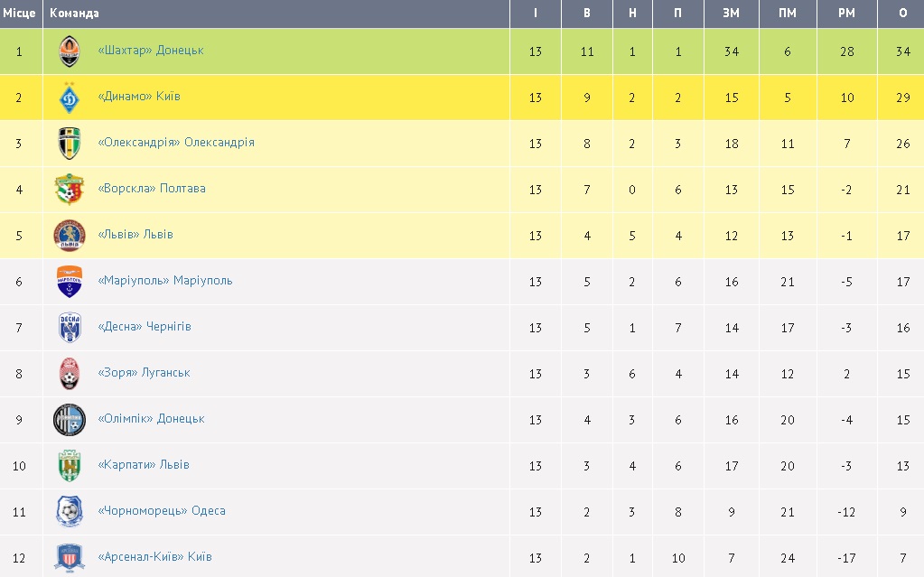The height and width of the screenshot is (577, 924).
Task: Click the Dynamo Kyiv club crest
Action: pos(70,98)
